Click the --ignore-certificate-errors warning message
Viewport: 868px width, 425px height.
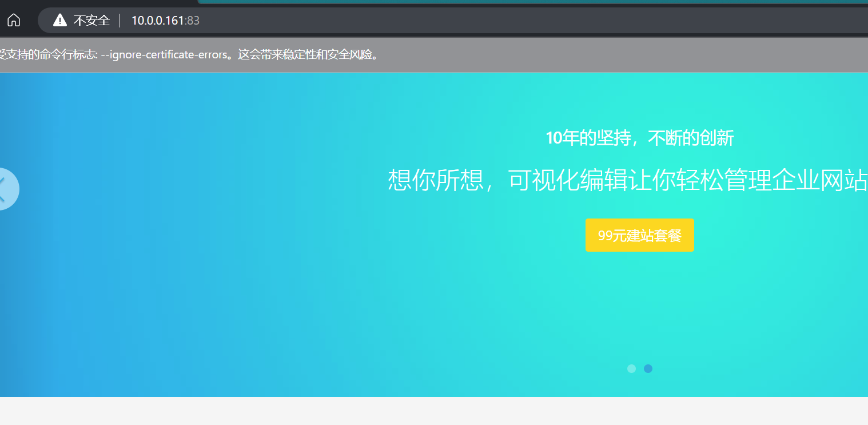[190, 55]
